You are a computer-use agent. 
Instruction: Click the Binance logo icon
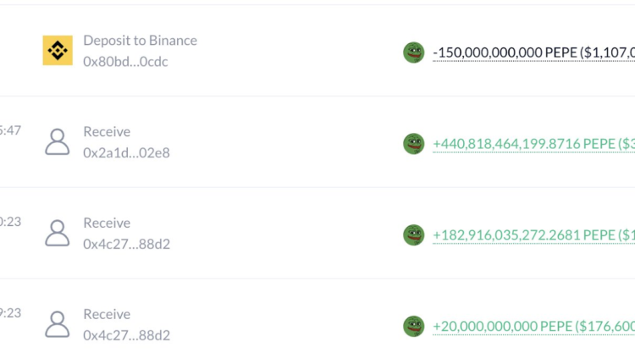[x=58, y=51]
